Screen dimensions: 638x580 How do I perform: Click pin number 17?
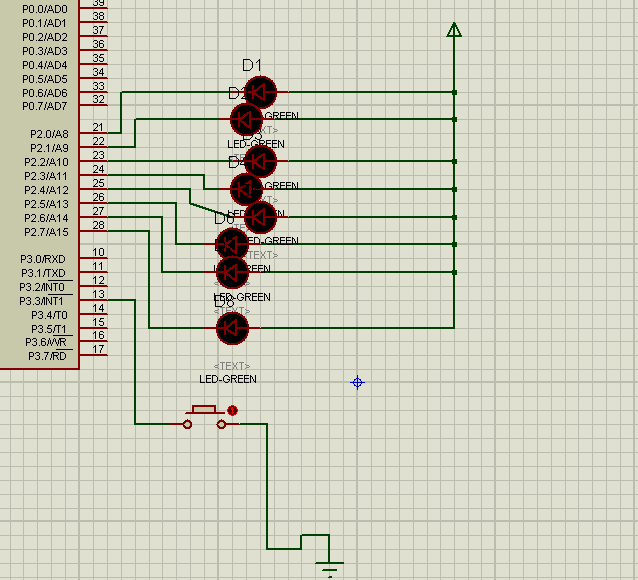[x=98, y=349]
